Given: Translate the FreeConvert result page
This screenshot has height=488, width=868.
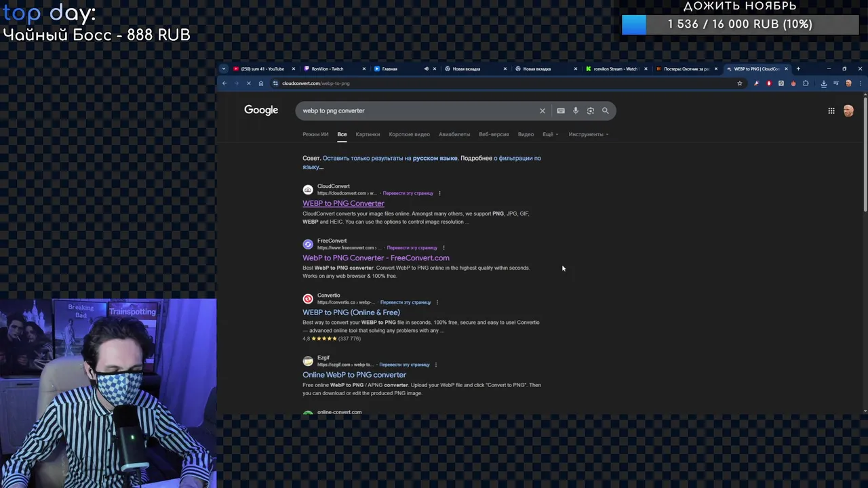Looking at the screenshot, I should (x=412, y=247).
